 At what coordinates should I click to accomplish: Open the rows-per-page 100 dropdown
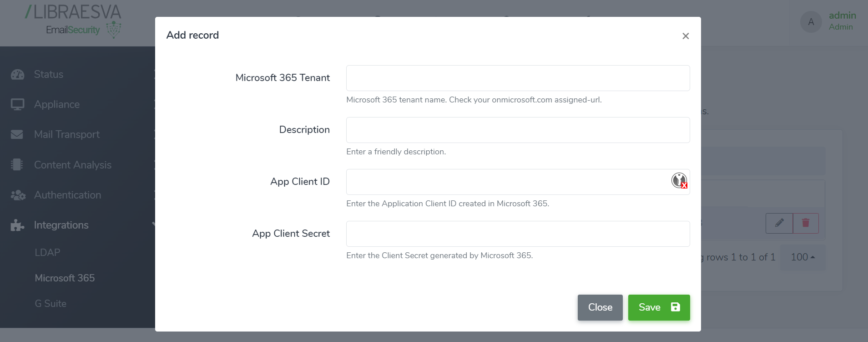(x=802, y=257)
